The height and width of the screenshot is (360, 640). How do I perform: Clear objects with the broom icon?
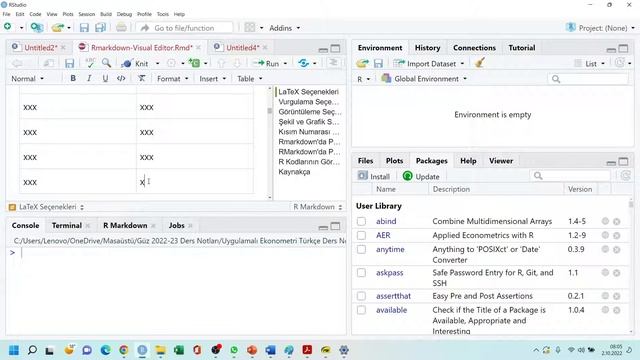[480, 63]
